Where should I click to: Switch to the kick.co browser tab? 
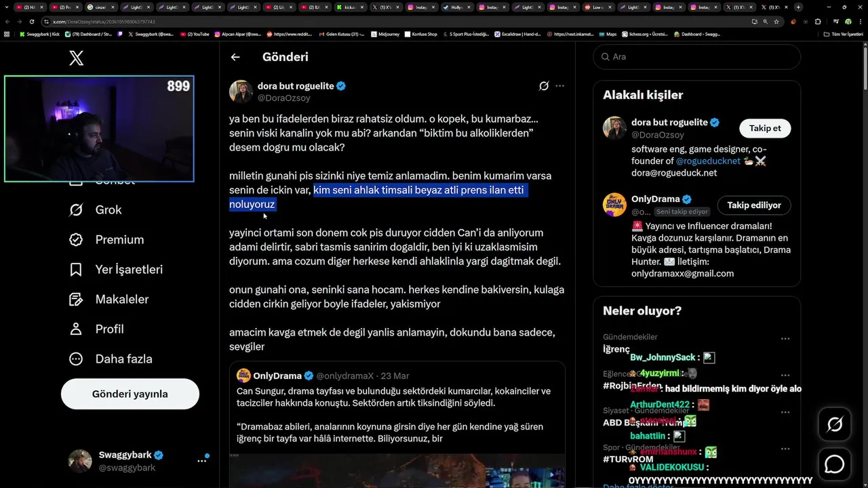pyautogui.click(x=351, y=7)
